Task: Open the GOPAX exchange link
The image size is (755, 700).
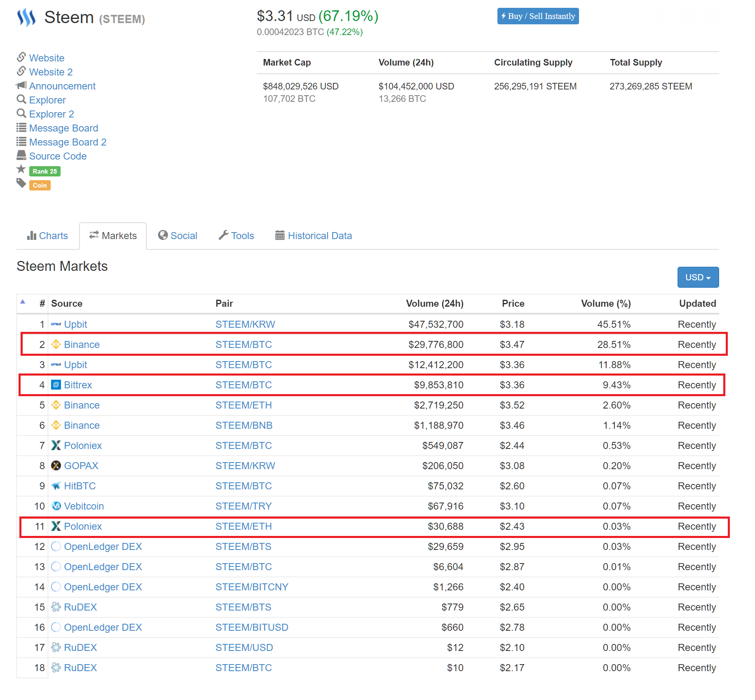Action: pos(81,466)
